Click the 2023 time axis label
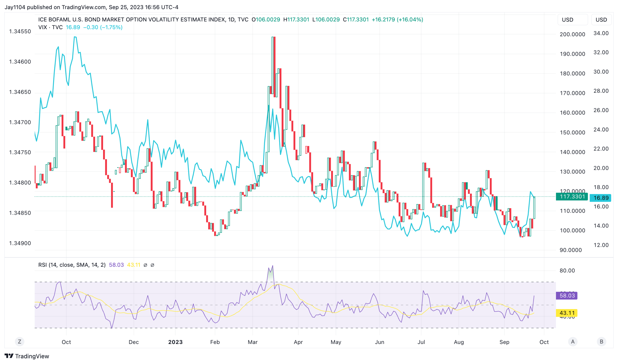 point(176,342)
